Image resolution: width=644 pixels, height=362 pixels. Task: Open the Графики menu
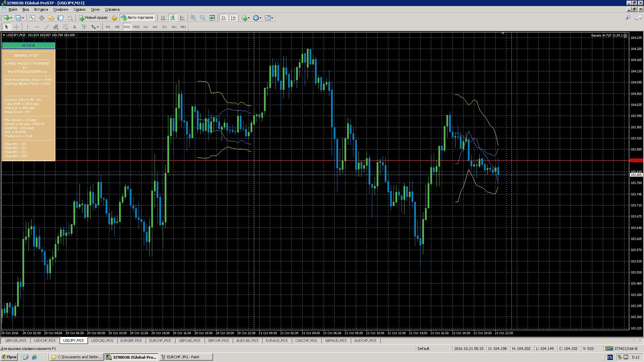pos(60,9)
